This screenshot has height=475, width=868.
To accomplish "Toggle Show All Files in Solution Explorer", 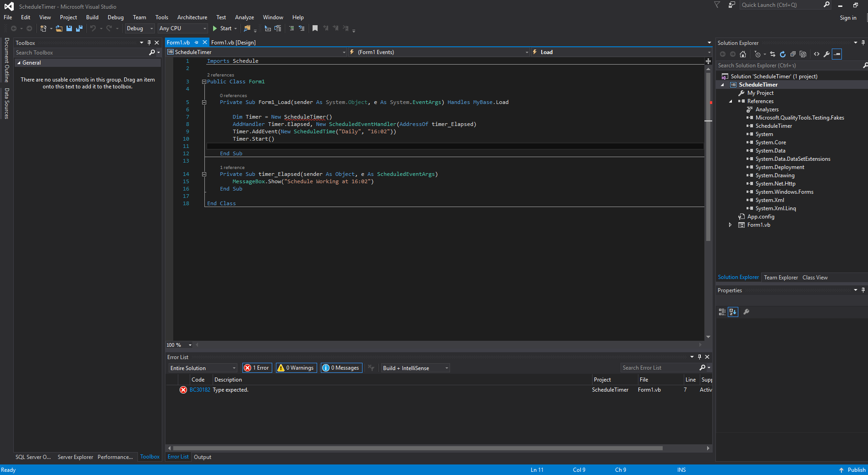I will (803, 54).
